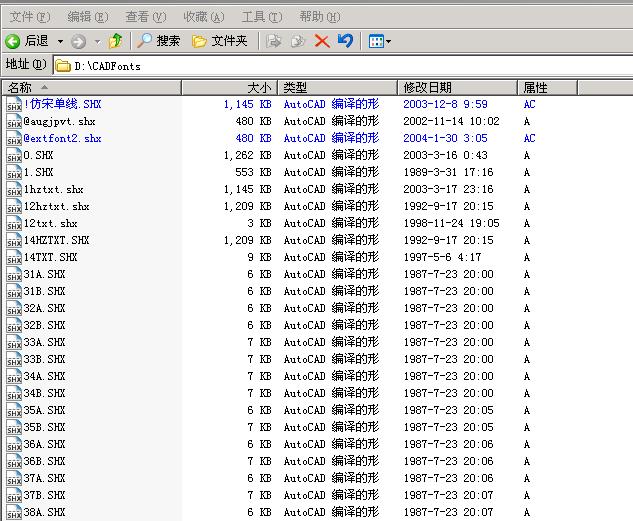Go up one folder level
The image size is (633, 521).
coord(116,41)
